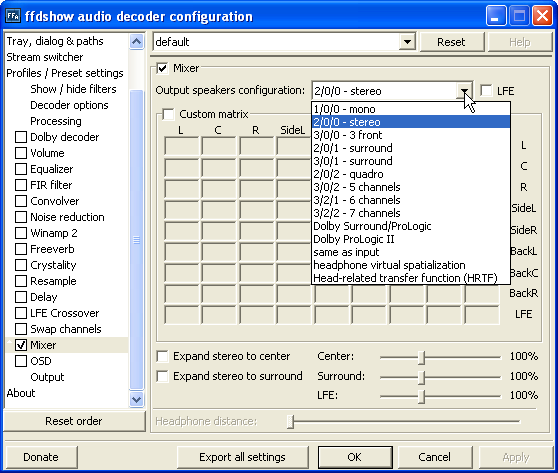Image resolution: width=558 pixels, height=473 pixels.
Task: Select headphone virtual spatialization
Action: (411, 265)
